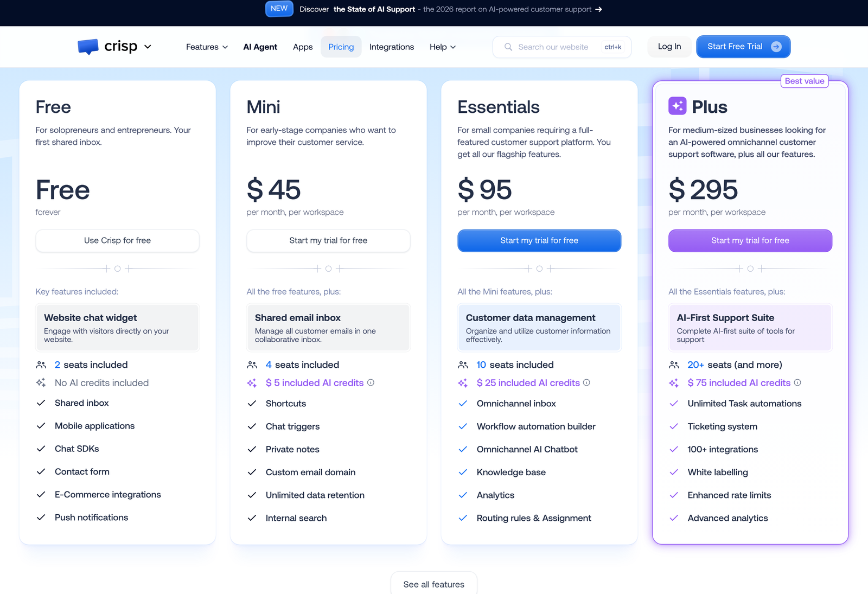Click the info icon beside $5 AI credits
The width and height of the screenshot is (868, 594).
[x=371, y=382]
